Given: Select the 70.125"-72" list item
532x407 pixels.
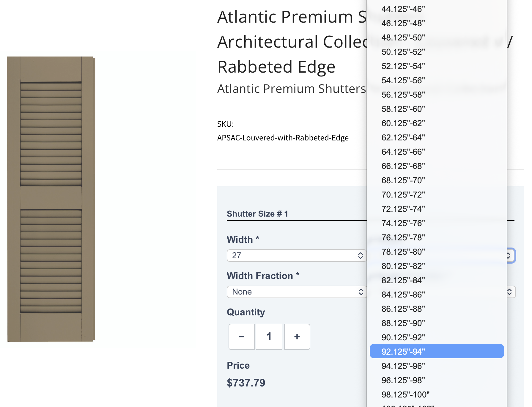Looking at the screenshot, I should click(437, 195).
